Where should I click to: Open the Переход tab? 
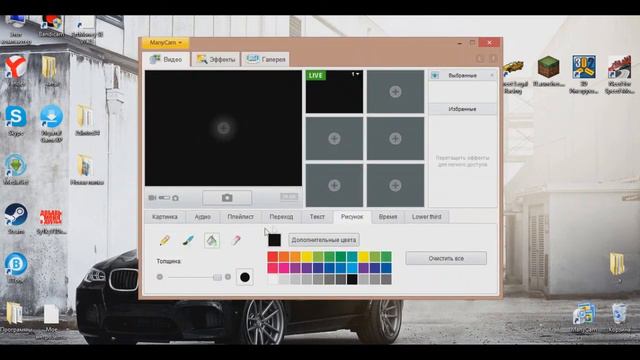tap(281, 217)
